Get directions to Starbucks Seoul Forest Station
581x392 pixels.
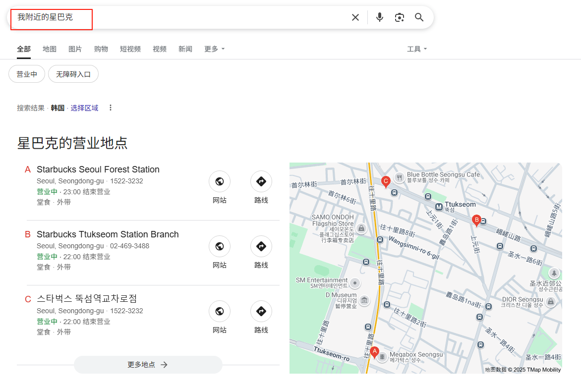[261, 181]
